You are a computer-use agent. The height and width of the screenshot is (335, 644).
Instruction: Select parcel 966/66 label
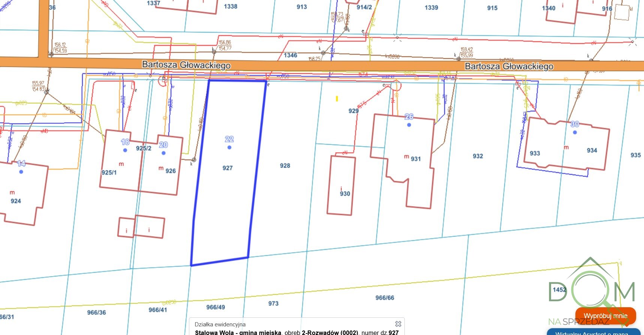385,298
